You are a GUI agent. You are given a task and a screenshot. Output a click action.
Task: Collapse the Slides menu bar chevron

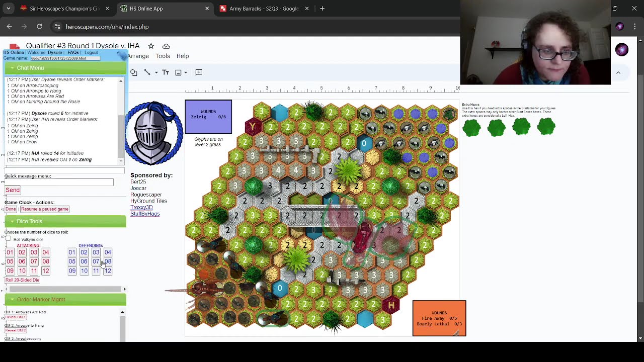[x=618, y=73]
